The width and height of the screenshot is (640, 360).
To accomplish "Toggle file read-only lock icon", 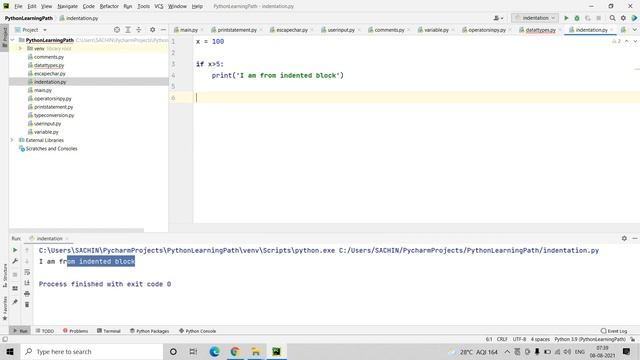I will 633,339.
